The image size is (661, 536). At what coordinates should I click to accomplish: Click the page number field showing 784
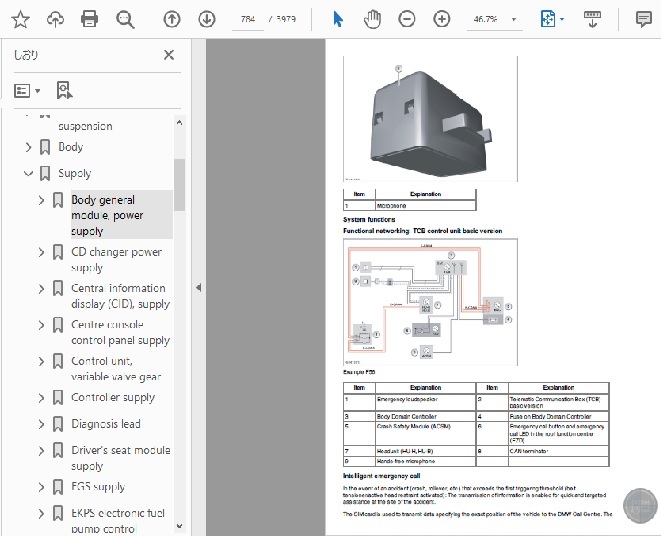coord(248,19)
